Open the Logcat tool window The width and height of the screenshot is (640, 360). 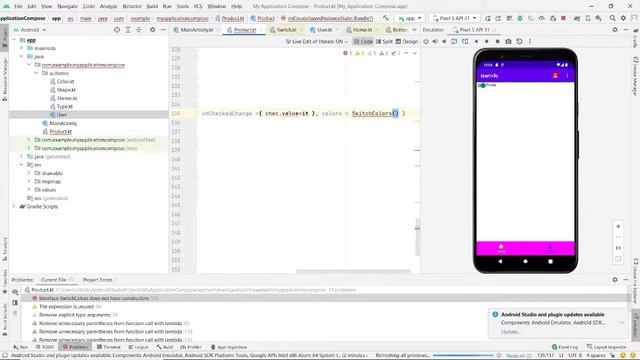(138, 347)
